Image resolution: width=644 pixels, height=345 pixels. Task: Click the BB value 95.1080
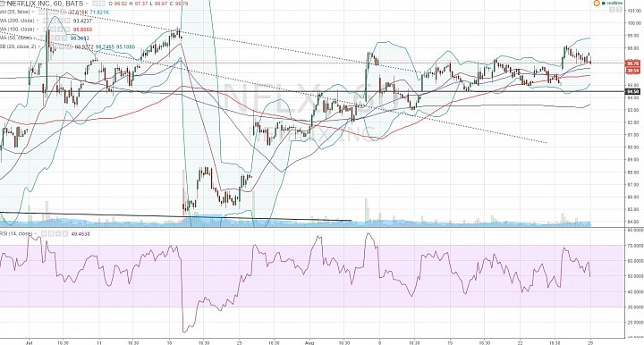coord(125,46)
